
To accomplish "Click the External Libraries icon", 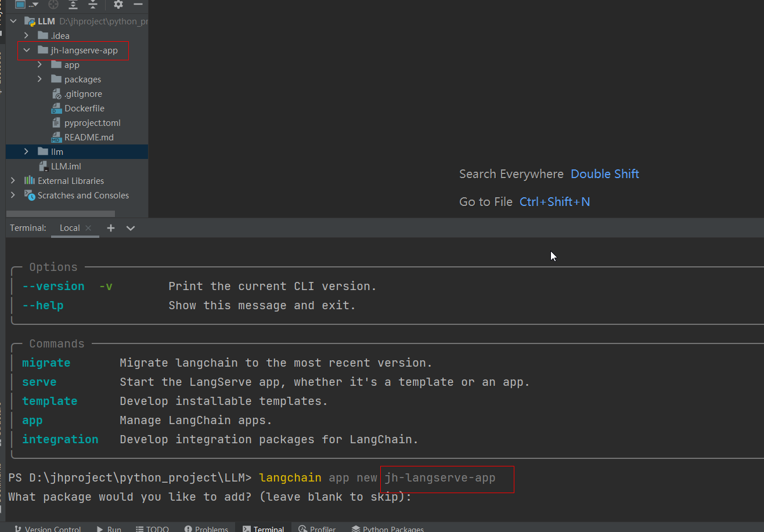I will coord(30,181).
